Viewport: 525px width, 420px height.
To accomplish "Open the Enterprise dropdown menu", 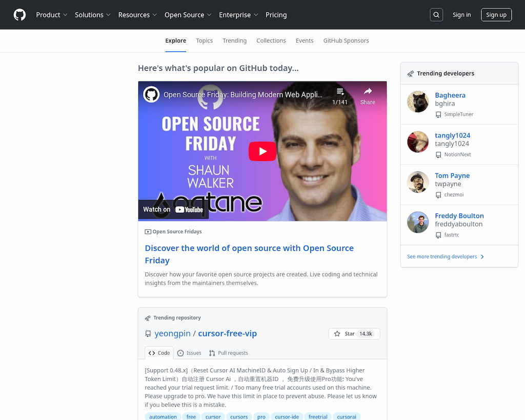I will click(x=238, y=15).
